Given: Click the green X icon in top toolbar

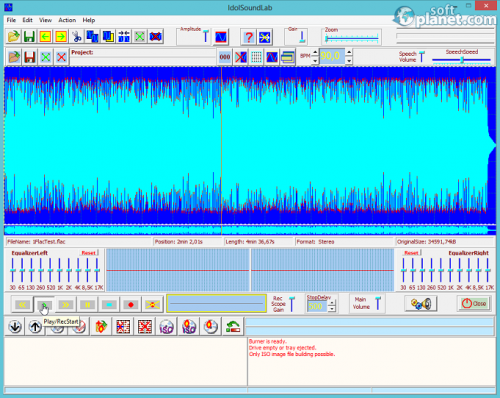Looking at the screenshot, I should point(139,36).
